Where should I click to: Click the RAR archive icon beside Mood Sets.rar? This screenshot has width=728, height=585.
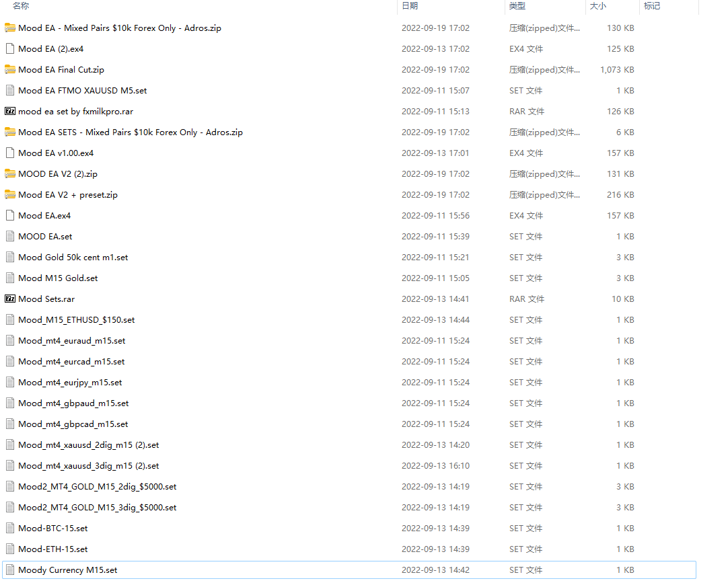pyautogui.click(x=10, y=299)
